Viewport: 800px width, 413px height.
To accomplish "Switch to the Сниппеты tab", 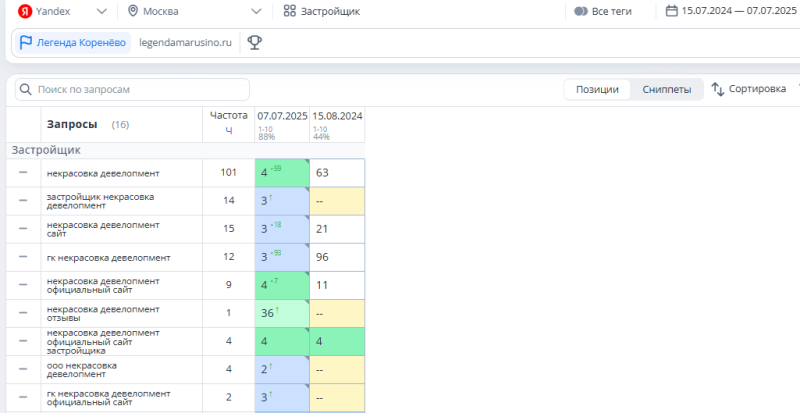I will coord(666,89).
